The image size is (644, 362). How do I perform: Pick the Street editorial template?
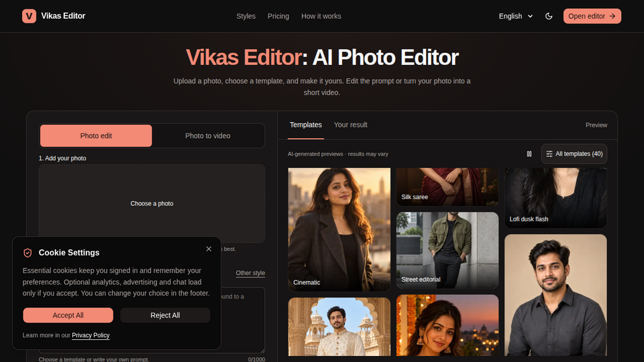[447, 250]
